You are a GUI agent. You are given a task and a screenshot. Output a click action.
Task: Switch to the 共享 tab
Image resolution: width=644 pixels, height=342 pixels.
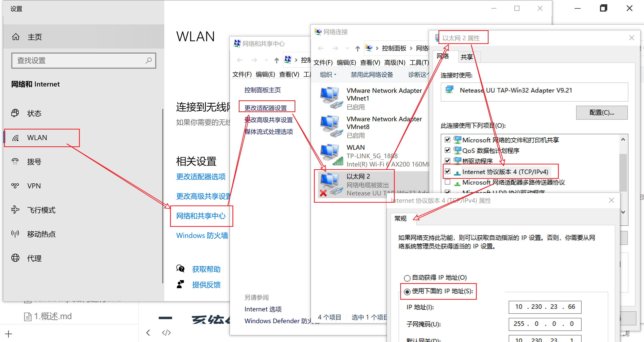pos(467,57)
